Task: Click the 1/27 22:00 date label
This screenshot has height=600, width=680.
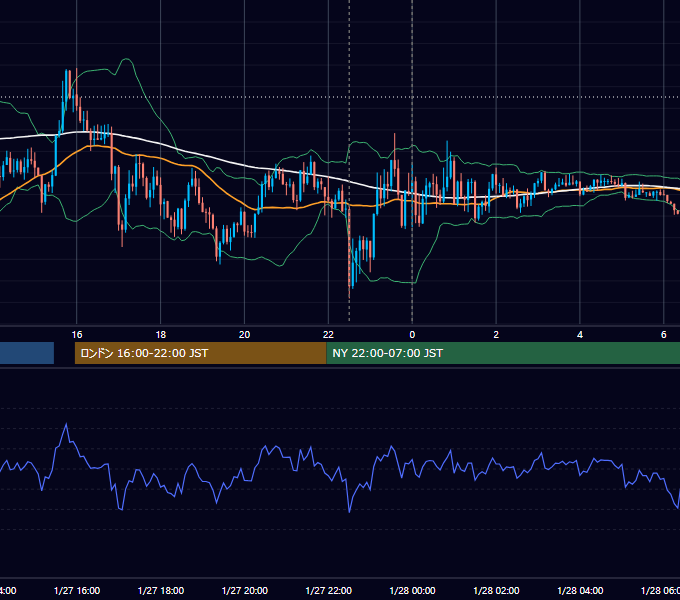Action: pos(328,590)
